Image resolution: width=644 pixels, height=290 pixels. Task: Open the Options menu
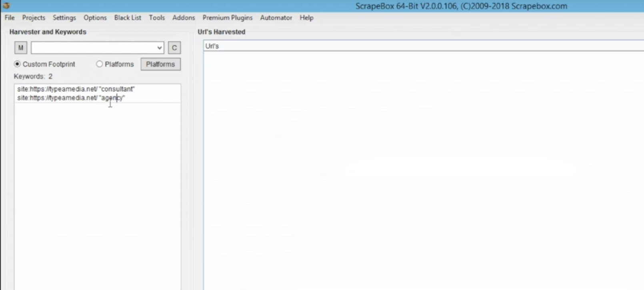coord(95,18)
